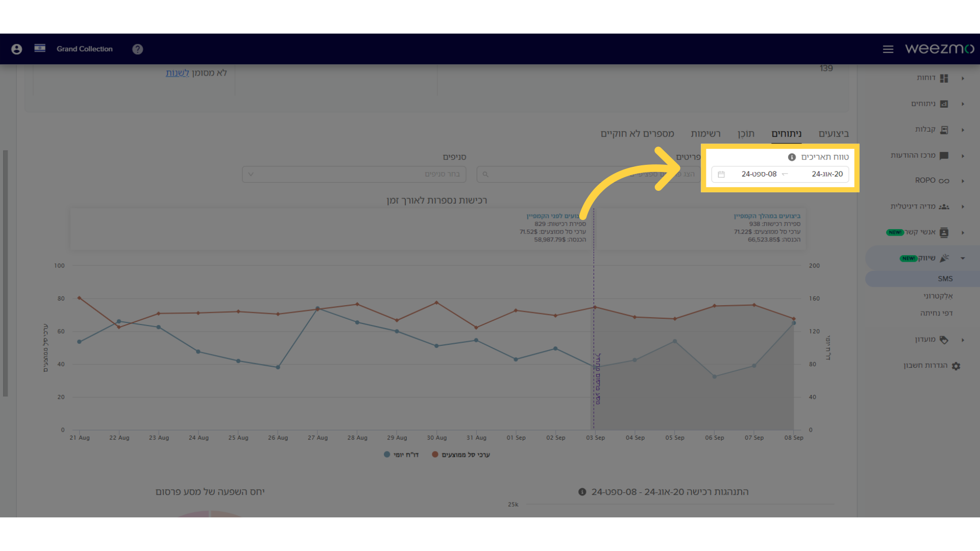The height and width of the screenshot is (551, 980).
Task: Expand the ROPO menu arrow
Action: click(963, 181)
